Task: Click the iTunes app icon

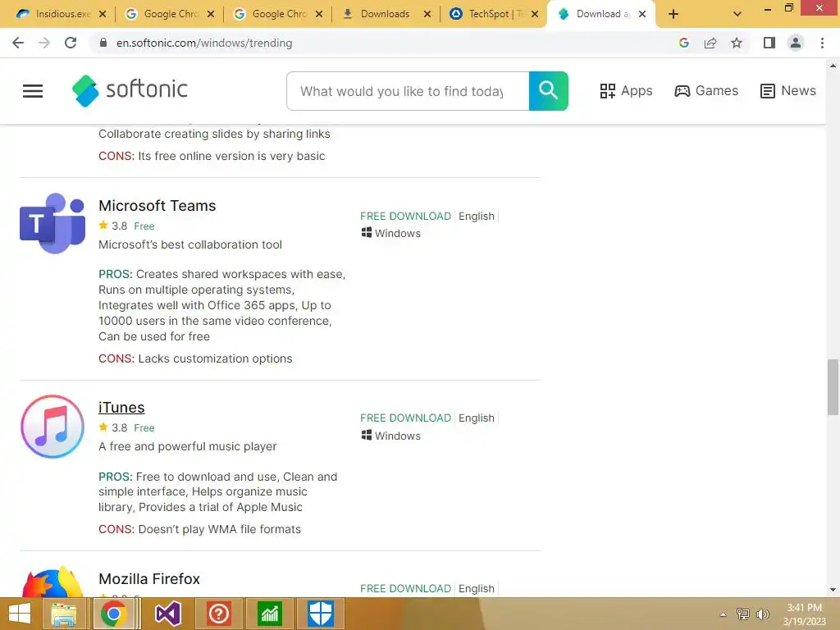Action: (x=52, y=427)
